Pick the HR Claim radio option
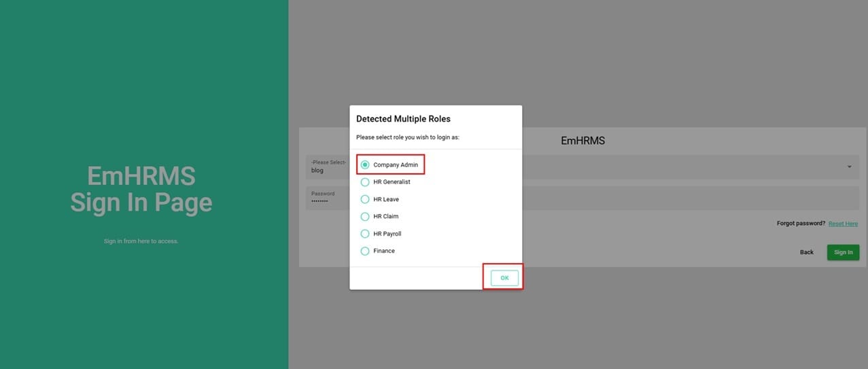This screenshot has height=369, width=868. coord(365,217)
